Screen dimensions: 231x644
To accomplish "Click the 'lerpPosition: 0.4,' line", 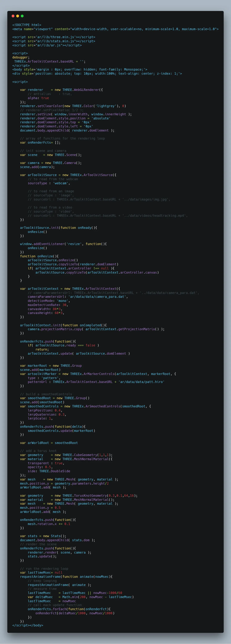I will (x=45, y=411).
